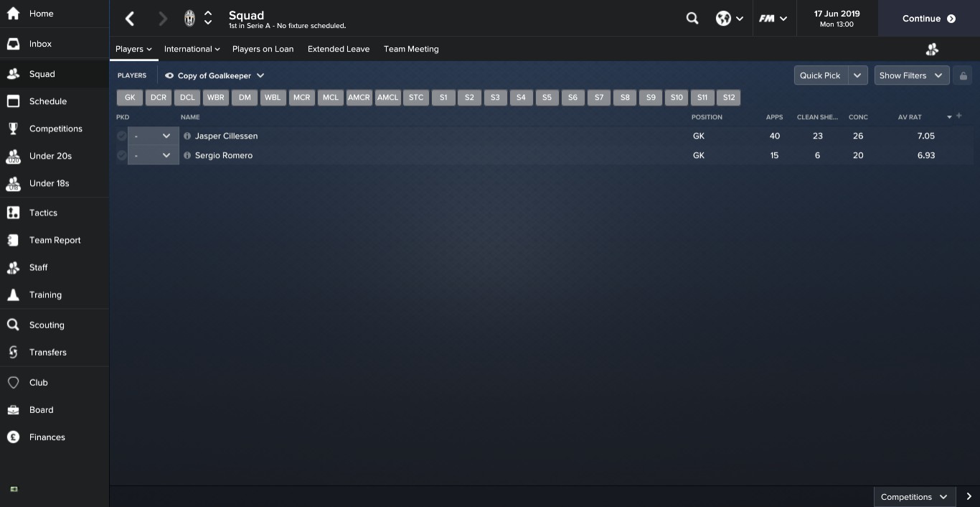The width and height of the screenshot is (980, 507).
Task: Toggle the S12 substitute slot
Action: point(728,98)
